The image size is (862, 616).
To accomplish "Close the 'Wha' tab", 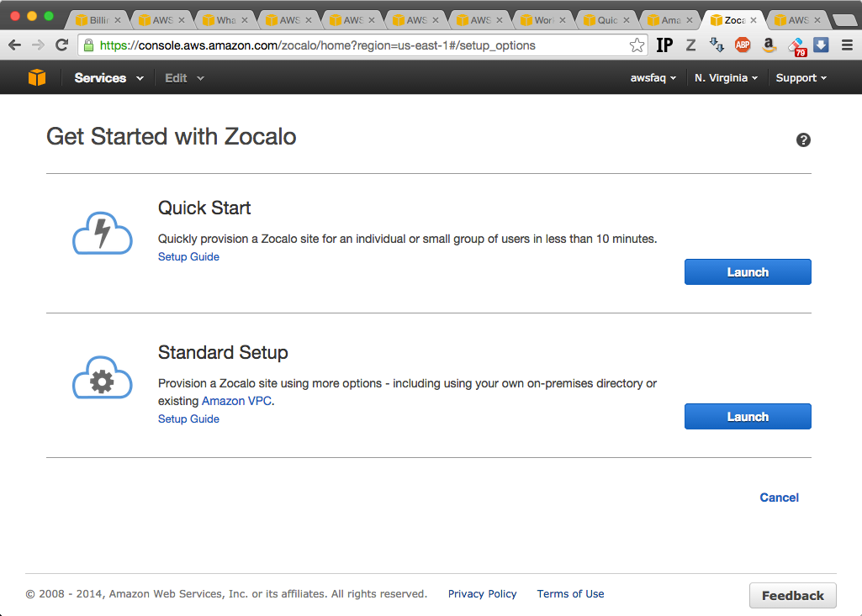I will pos(245,20).
